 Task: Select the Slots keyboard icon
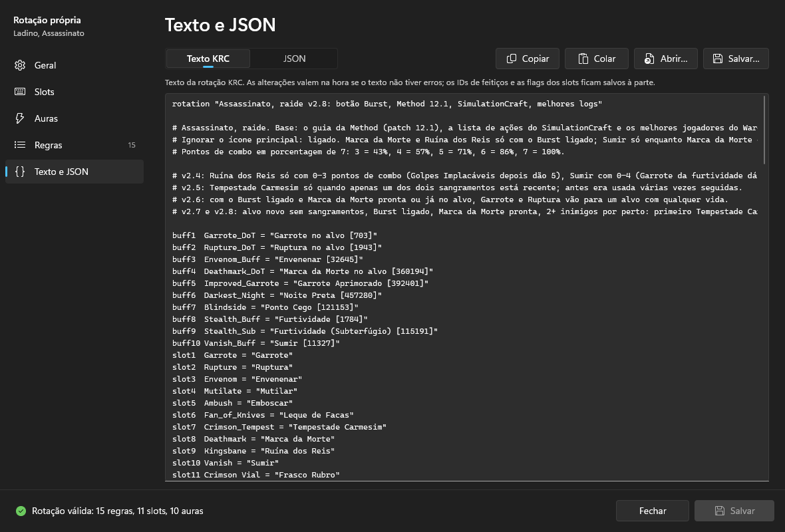coord(20,92)
